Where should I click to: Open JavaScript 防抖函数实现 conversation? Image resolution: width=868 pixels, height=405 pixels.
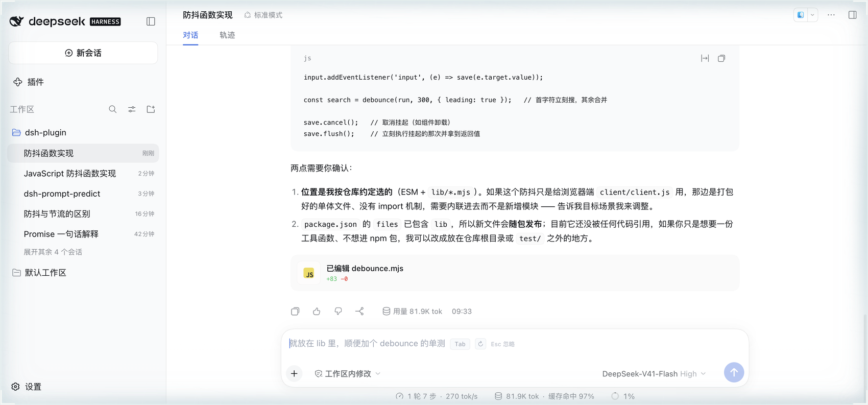pos(83,174)
